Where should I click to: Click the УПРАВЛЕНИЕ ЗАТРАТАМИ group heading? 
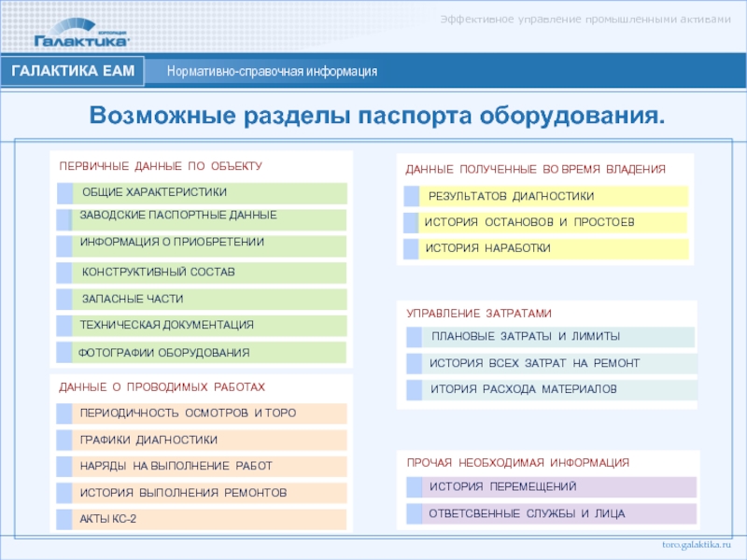479,314
